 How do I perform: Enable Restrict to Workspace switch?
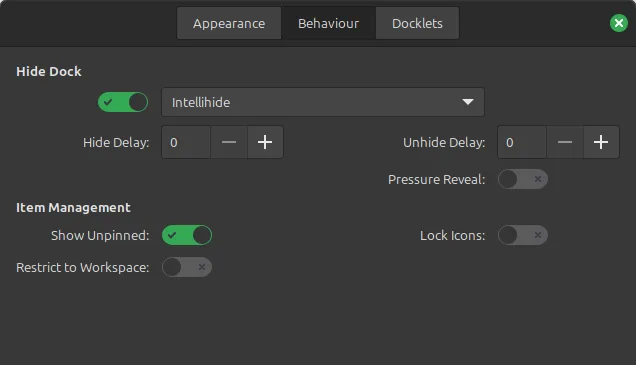187,267
